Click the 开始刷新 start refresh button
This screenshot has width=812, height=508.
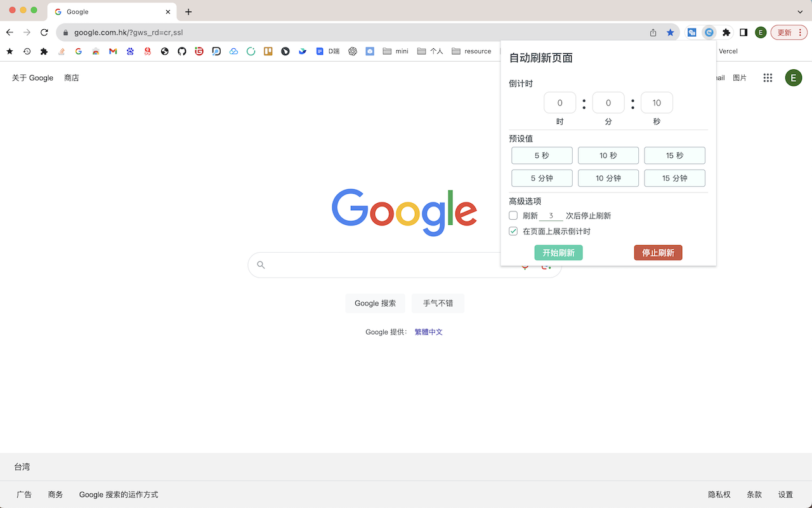[558, 253]
